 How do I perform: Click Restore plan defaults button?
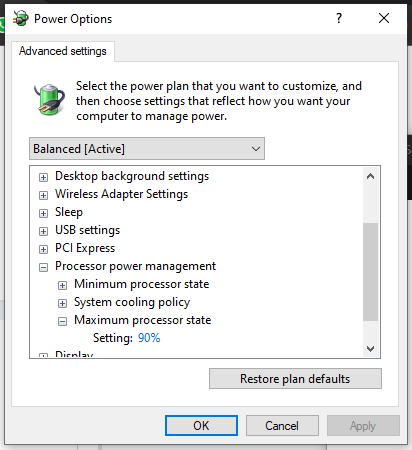[x=295, y=379]
